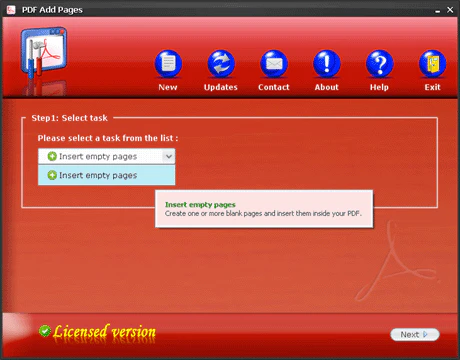
Task: Click the Contact envelope icon
Action: (274, 64)
